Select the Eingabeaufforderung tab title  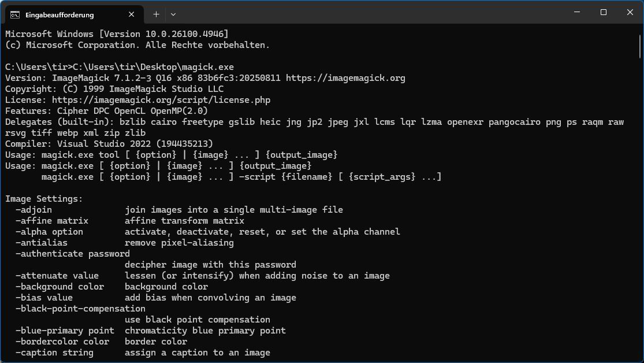(59, 14)
